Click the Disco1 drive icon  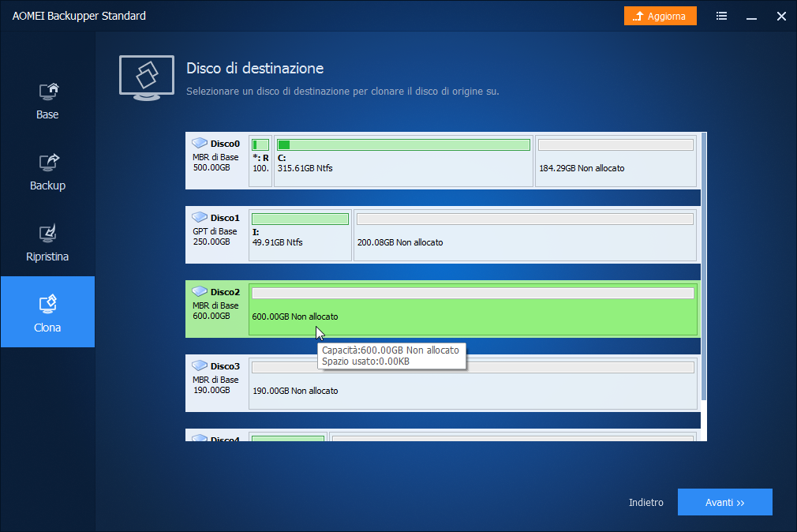click(x=199, y=217)
